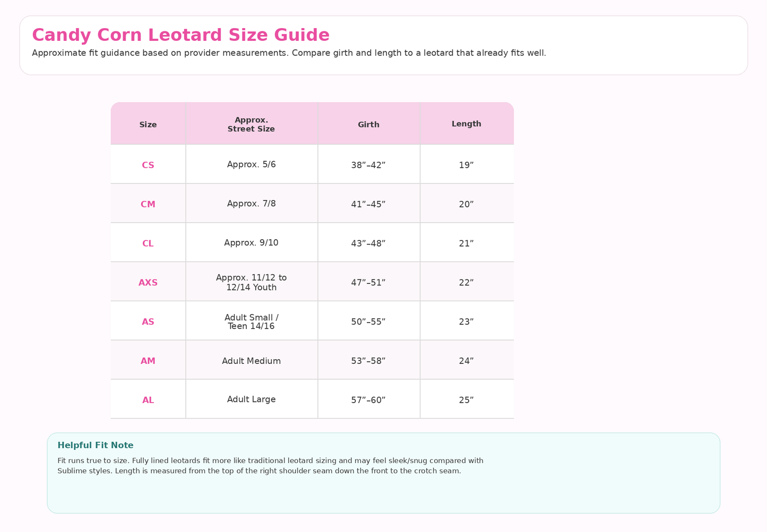
Task: Click the Size column header
Action: pos(148,125)
